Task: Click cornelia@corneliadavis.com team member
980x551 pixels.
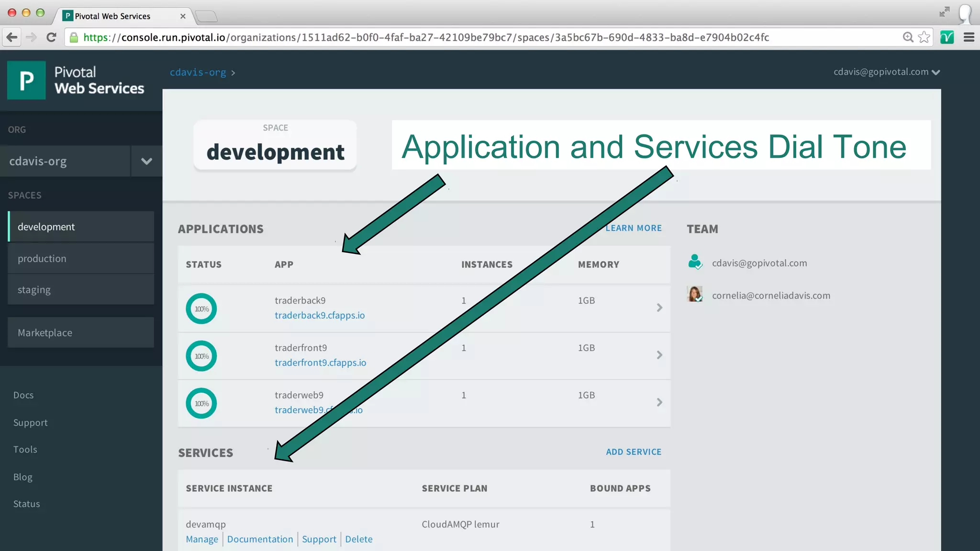Action: [771, 296]
